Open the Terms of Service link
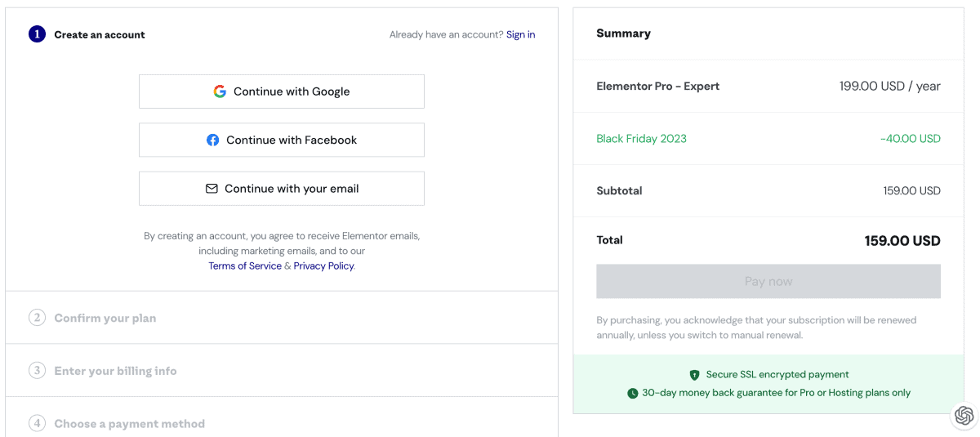The width and height of the screenshot is (980, 437). pyautogui.click(x=245, y=266)
